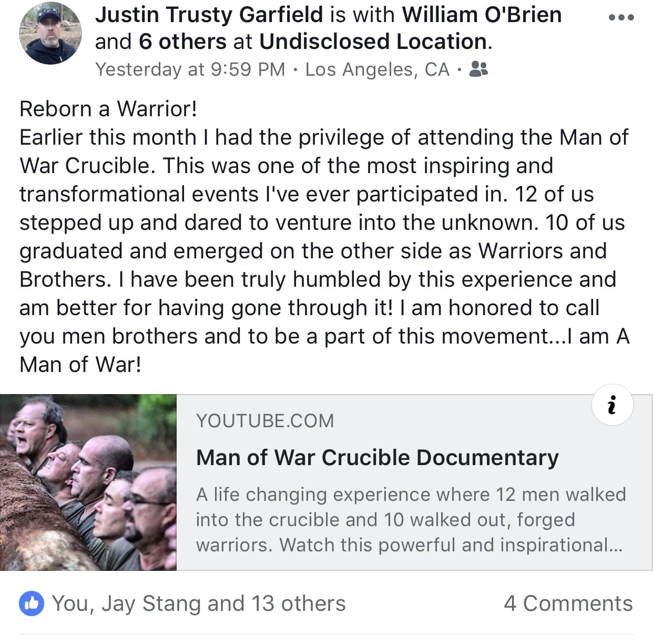Tap the info icon on link preview
Viewport: 653px width, 644px height.
pyautogui.click(x=612, y=405)
